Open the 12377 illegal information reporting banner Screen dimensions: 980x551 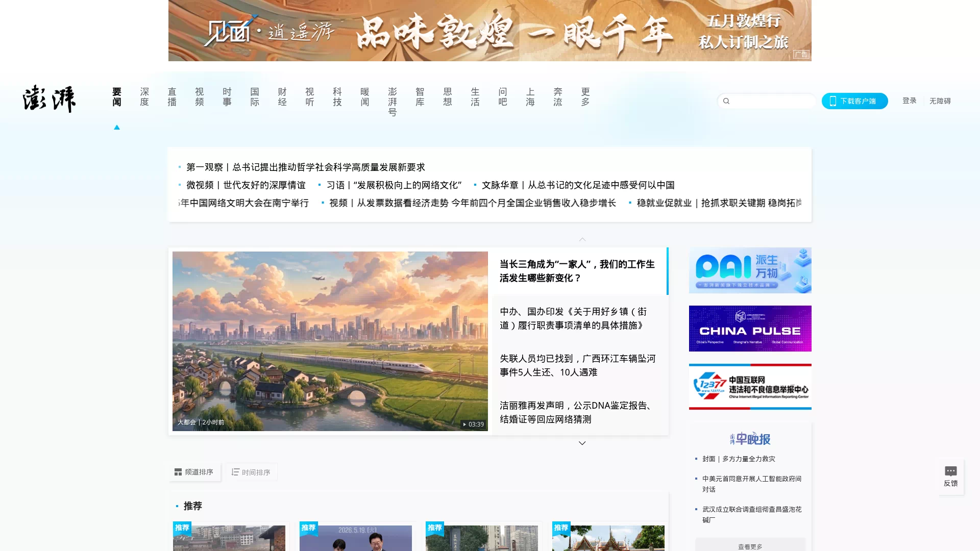point(750,387)
